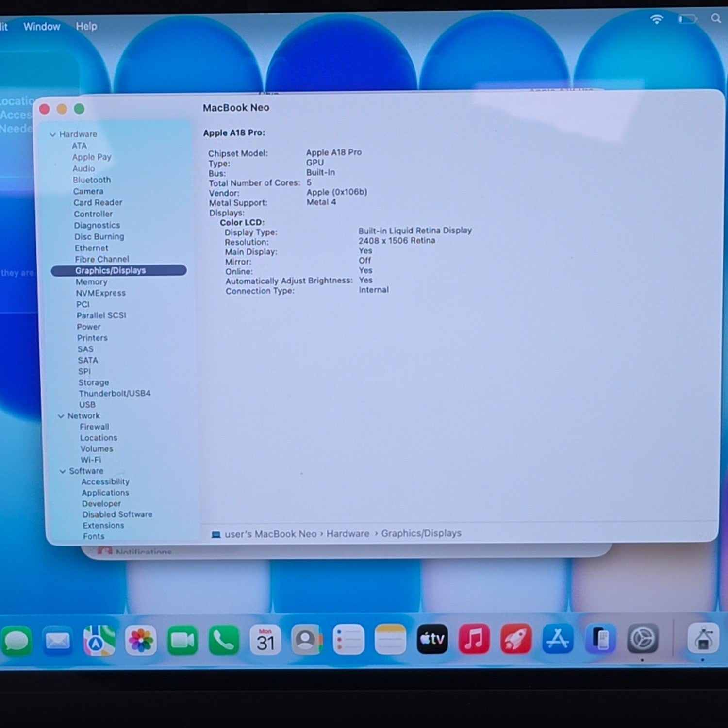Select Fibre Channel in the sidebar
Screen dimensions: 728x728
click(x=102, y=259)
